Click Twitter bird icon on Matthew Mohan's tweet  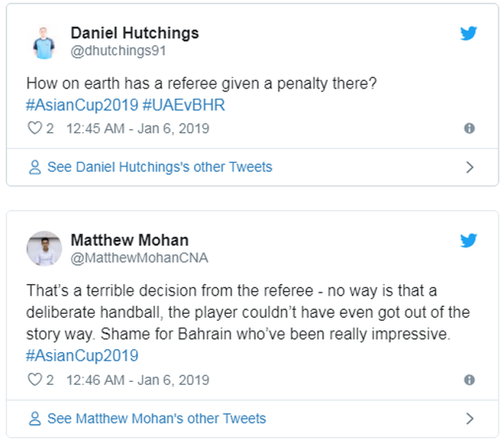pos(468,241)
